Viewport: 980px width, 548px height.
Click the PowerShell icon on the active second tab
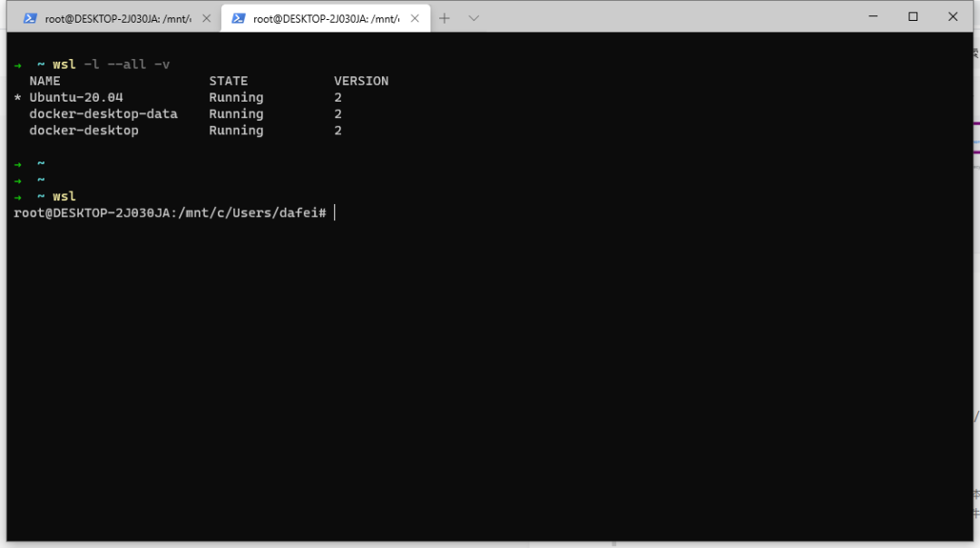click(239, 18)
